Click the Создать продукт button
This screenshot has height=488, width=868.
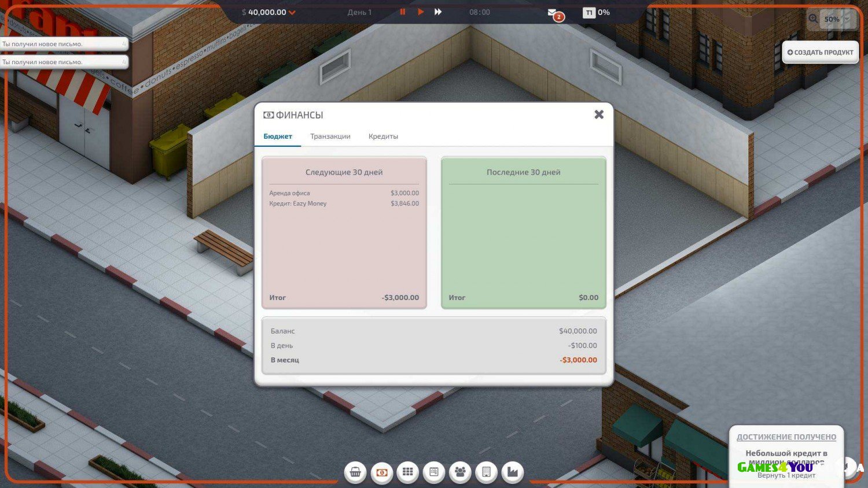point(820,53)
